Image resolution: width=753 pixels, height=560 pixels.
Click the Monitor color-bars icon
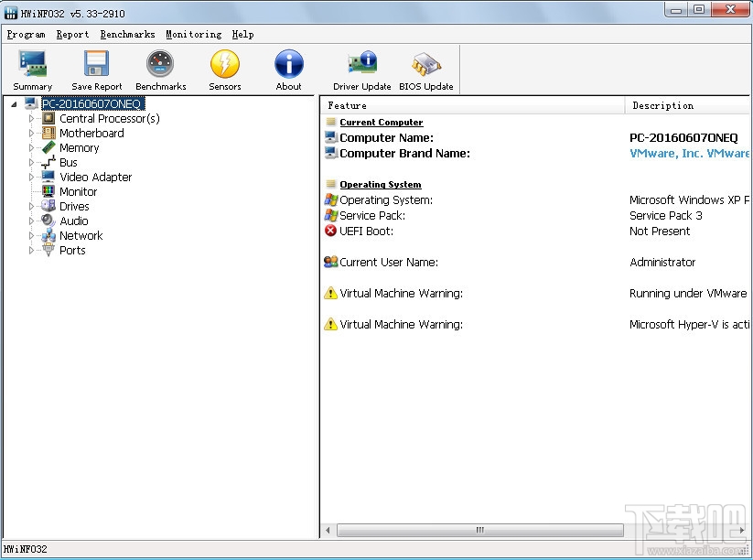48,191
